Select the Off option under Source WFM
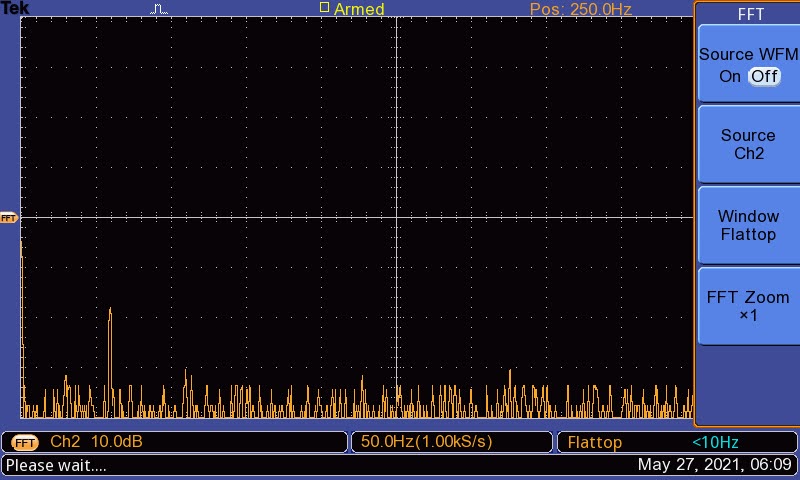Screen dimensions: 800x480 click(x=764, y=76)
